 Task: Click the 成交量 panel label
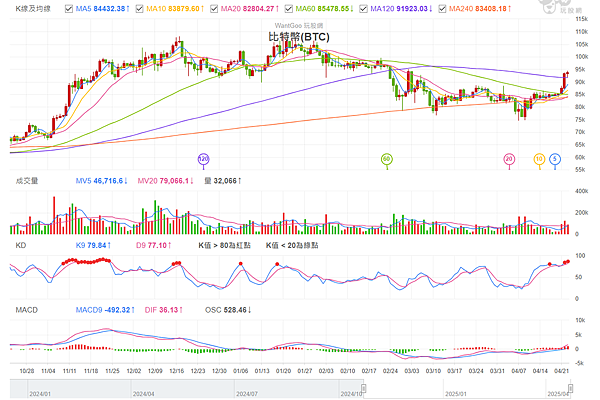(x=27, y=181)
